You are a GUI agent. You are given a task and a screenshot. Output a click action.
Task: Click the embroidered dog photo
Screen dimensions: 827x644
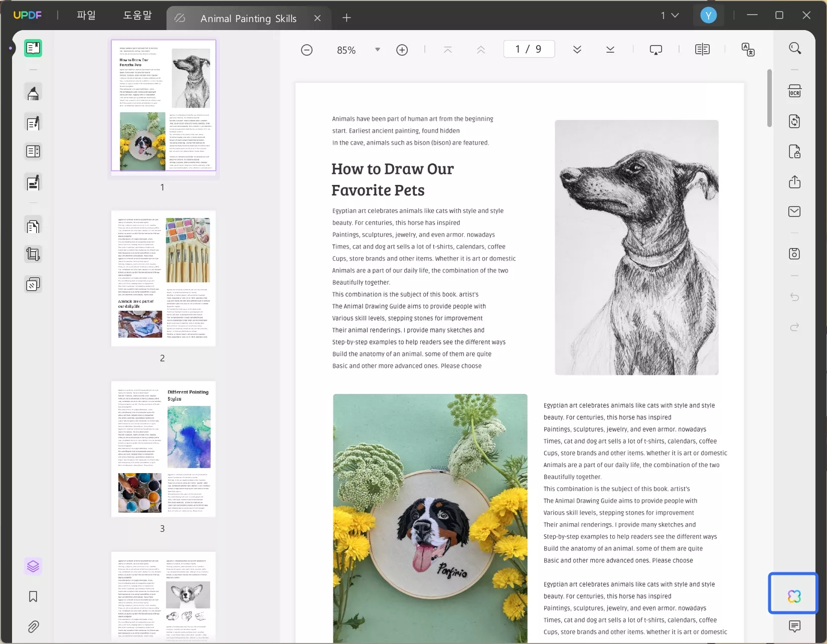pyautogui.click(x=430, y=519)
